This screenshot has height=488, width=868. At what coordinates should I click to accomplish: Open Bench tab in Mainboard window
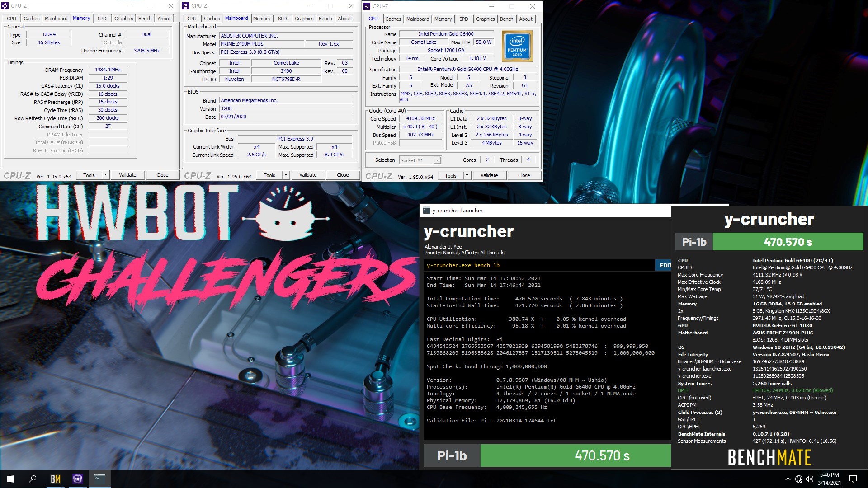pyautogui.click(x=325, y=19)
